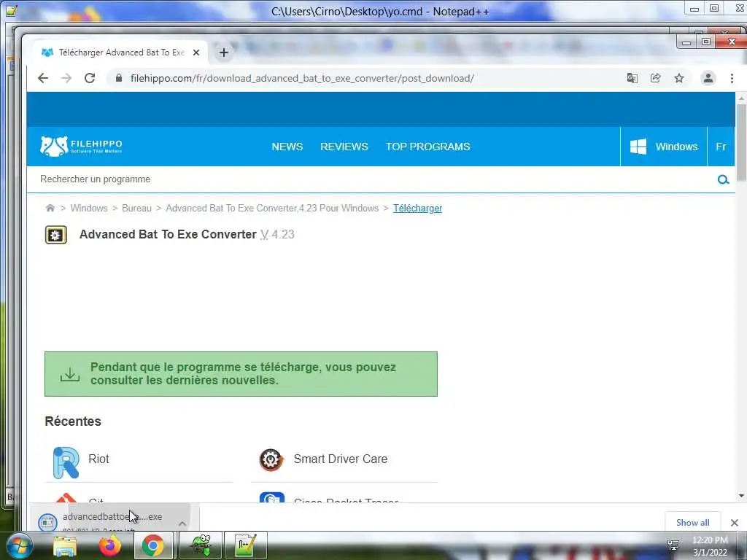Open the Windows breadcrumb link
This screenshot has width=747, height=560.
click(x=88, y=208)
